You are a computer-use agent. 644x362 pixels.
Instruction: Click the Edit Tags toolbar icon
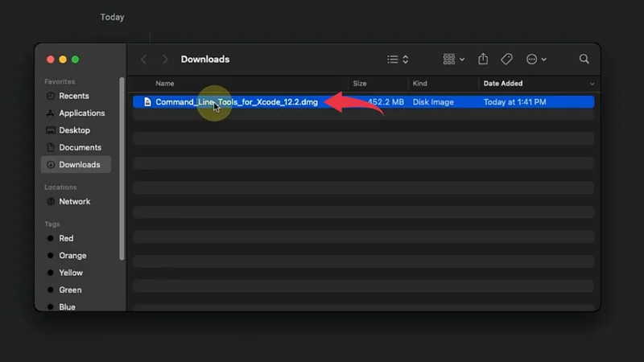506,60
